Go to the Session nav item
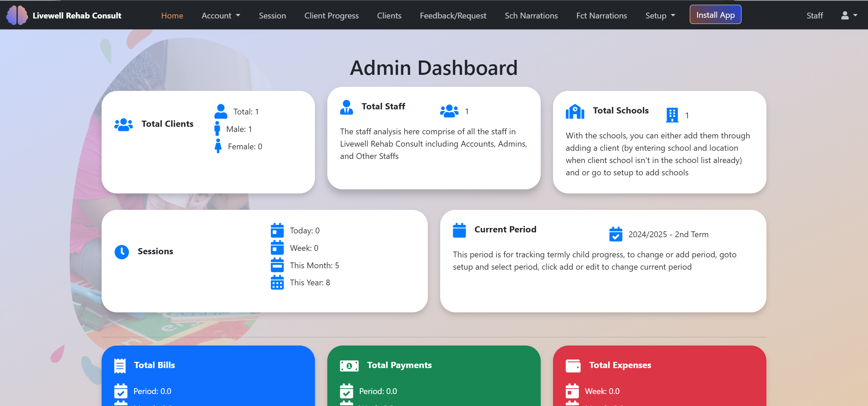Screen dimensions: 868x406 [272, 16]
